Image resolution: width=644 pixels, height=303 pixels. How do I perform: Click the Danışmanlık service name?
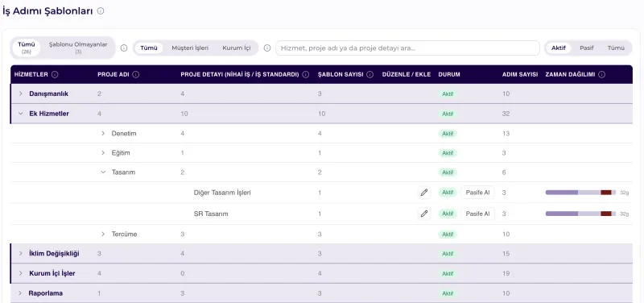pyautogui.click(x=48, y=93)
